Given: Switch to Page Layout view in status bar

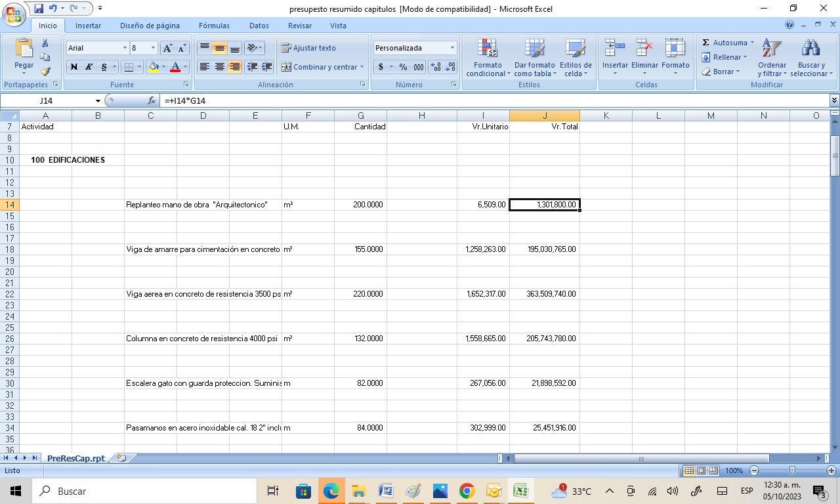Looking at the screenshot, I should click(x=701, y=471).
